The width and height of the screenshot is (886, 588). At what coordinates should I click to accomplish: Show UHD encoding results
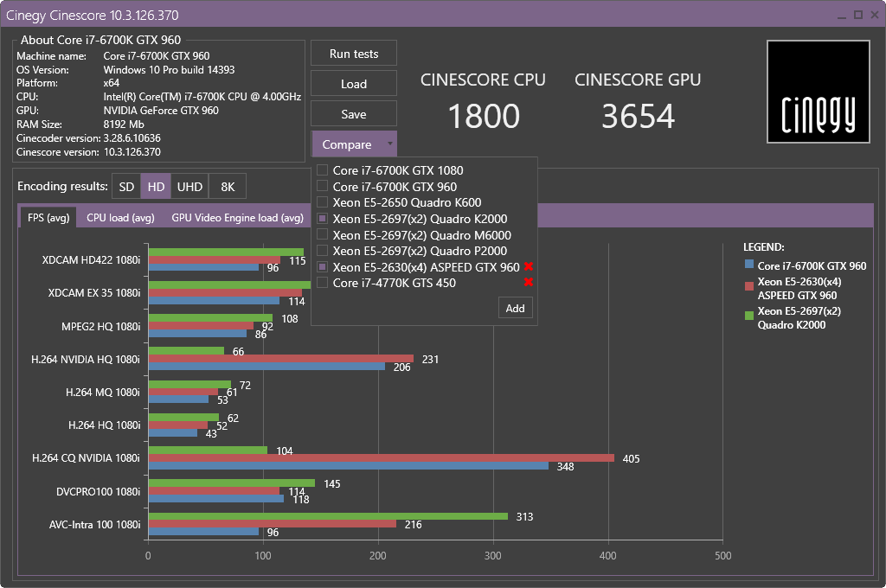[189, 187]
